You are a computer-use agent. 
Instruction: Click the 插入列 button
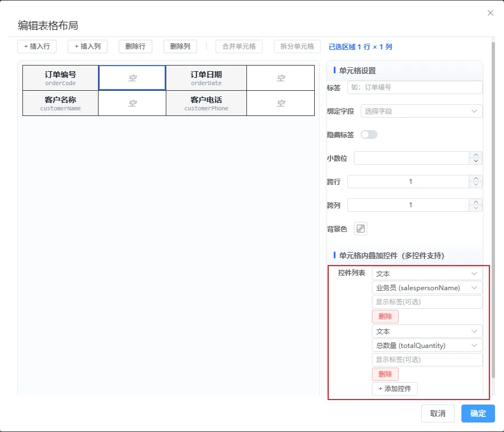pos(87,47)
